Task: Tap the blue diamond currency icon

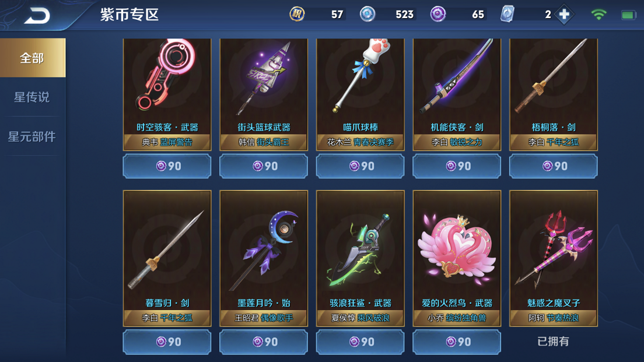Action: pos(367,15)
